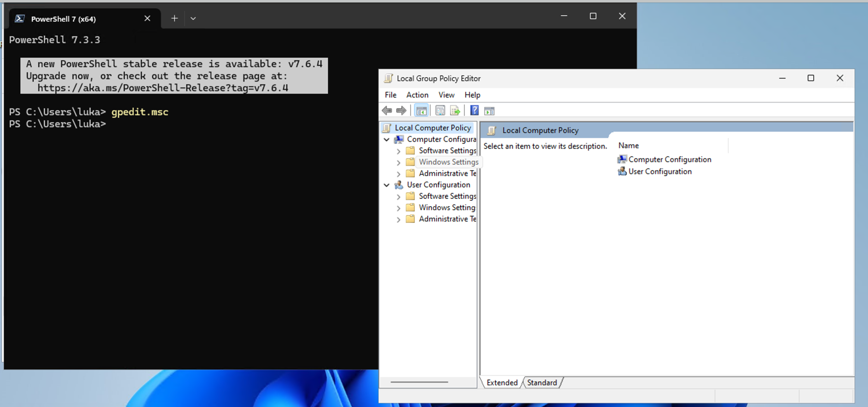868x407 pixels.
Task: Click the scroll icon in Local Computer Policy header
Action: [x=492, y=130]
